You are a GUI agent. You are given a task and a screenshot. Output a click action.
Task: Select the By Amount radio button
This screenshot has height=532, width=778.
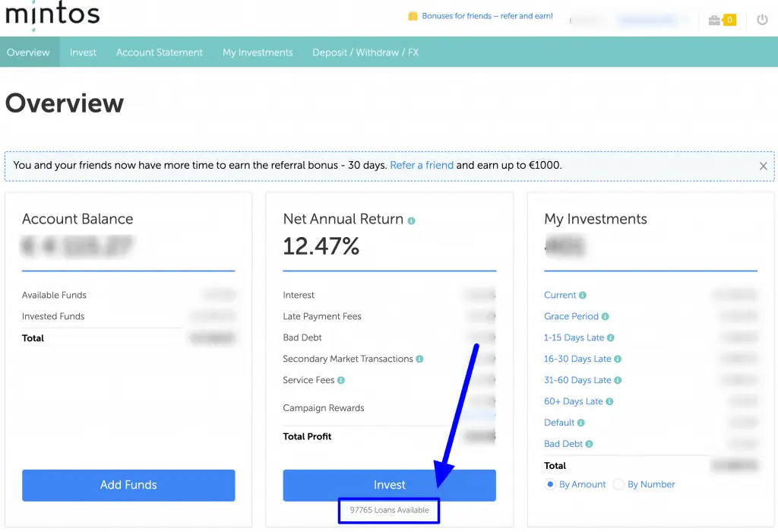click(551, 485)
